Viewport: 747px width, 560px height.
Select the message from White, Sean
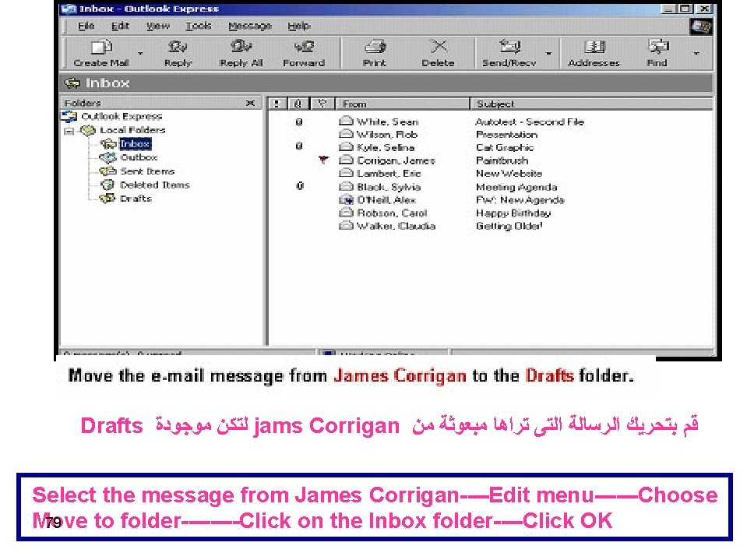pyautogui.click(x=387, y=122)
